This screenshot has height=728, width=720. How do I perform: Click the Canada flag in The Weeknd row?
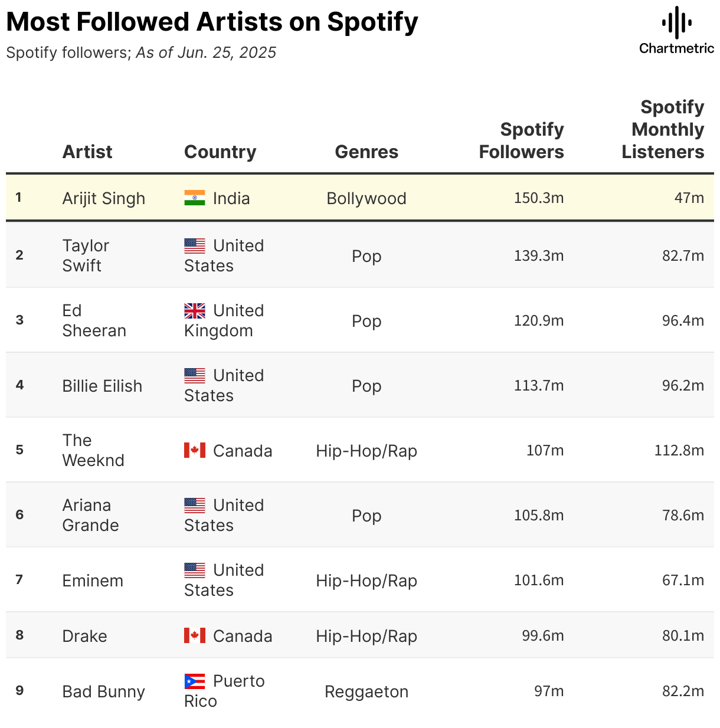[x=195, y=451]
